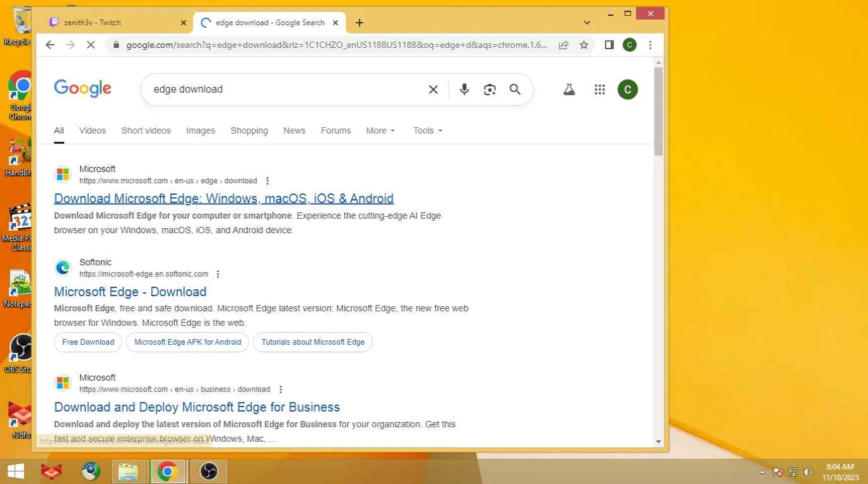Image resolution: width=868 pixels, height=484 pixels.
Task: Select the Videos search filter
Action: click(x=92, y=130)
